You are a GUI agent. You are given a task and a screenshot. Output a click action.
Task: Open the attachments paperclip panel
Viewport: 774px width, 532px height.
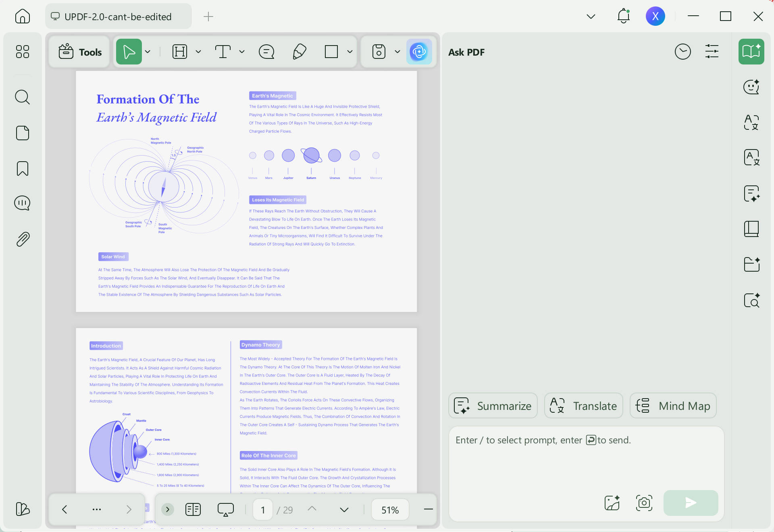(x=23, y=239)
